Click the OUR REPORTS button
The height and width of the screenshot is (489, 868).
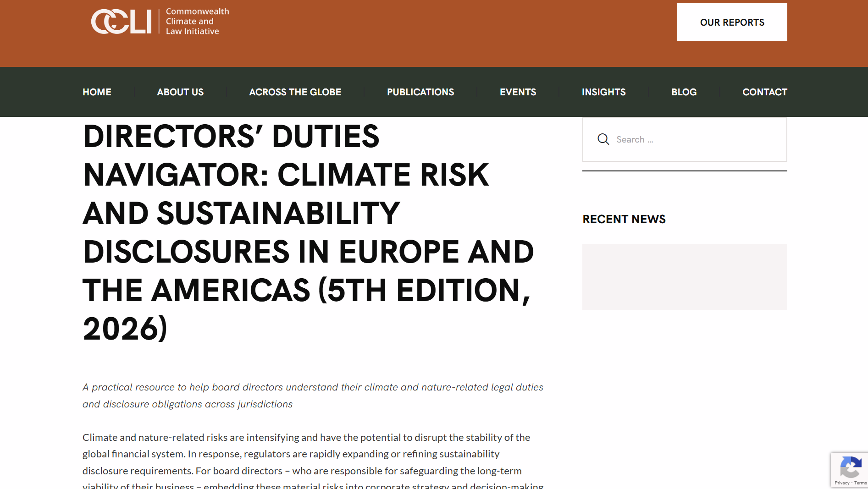click(x=732, y=22)
